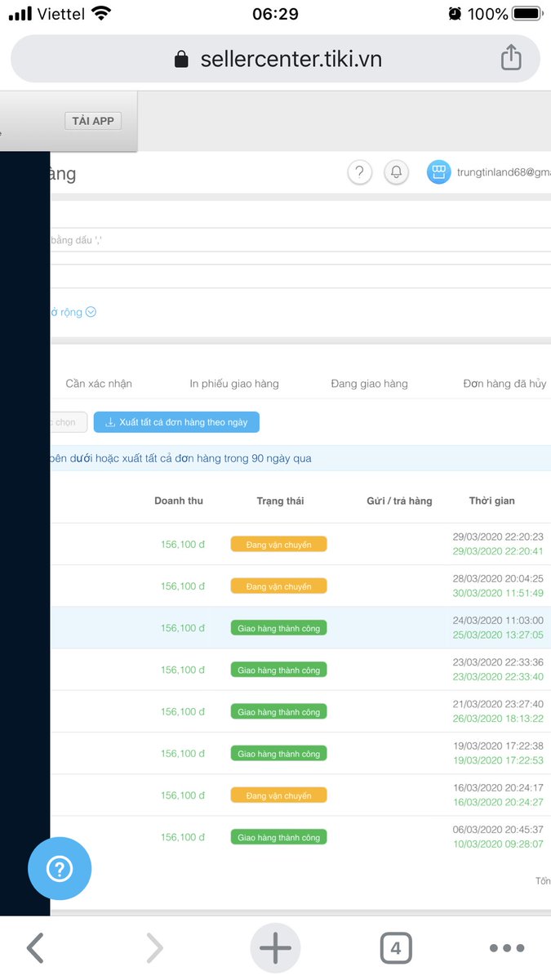Click timestamp 30/03/2020 11:51:49

pyautogui.click(x=498, y=593)
